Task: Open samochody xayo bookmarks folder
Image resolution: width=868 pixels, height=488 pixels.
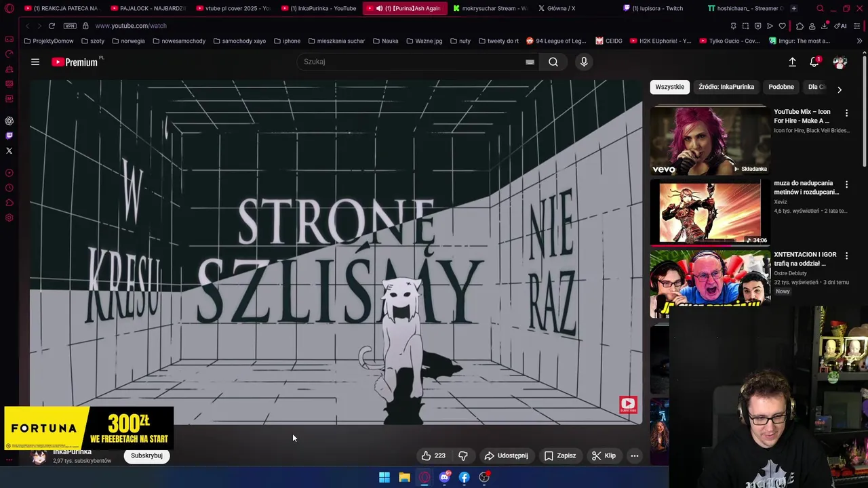Action: coord(239,41)
